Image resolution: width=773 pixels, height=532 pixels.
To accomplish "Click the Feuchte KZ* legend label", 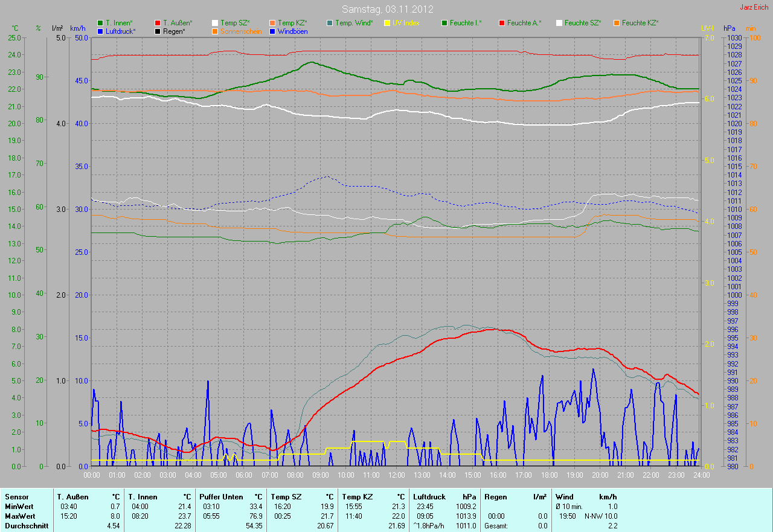I will pyautogui.click(x=640, y=23).
